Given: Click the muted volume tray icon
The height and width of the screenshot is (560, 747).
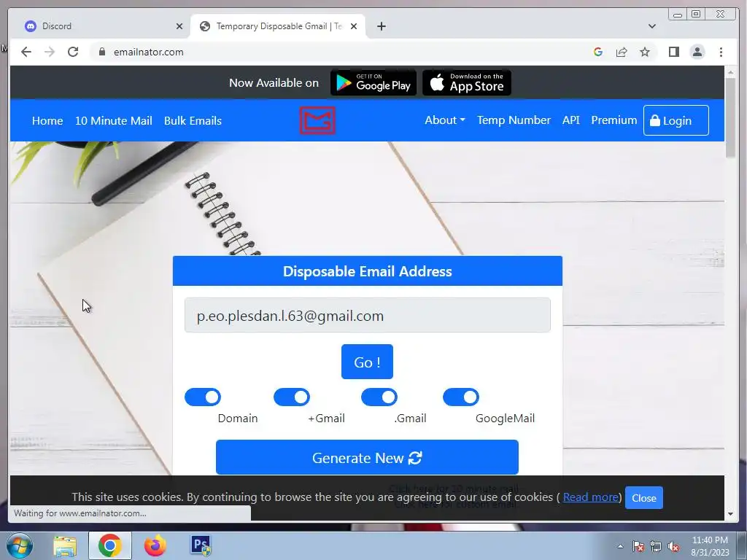Looking at the screenshot, I should coord(673,546).
